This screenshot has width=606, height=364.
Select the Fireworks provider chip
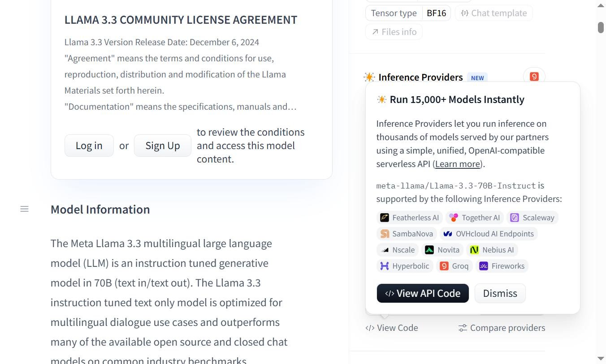pyautogui.click(x=502, y=266)
